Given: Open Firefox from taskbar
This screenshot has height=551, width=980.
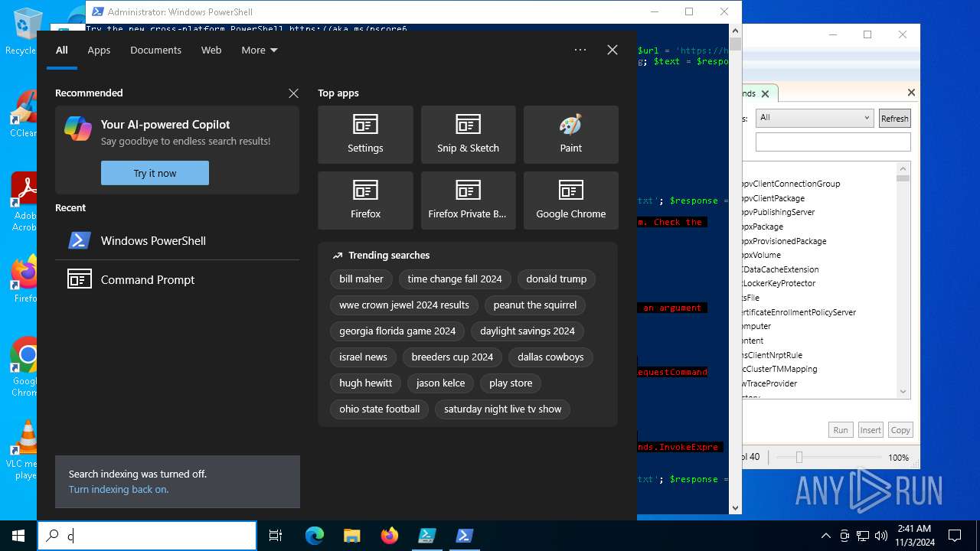Looking at the screenshot, I should coord(389,536).
